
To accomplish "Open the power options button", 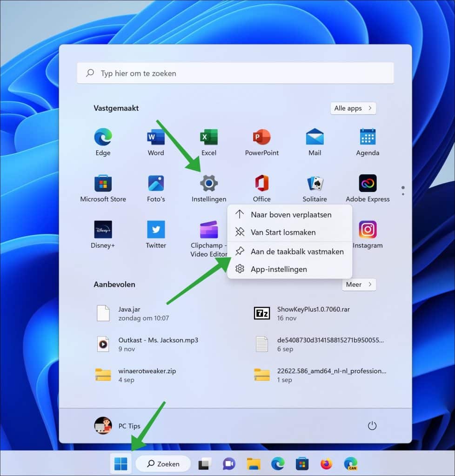I will (x=372, y=425).
